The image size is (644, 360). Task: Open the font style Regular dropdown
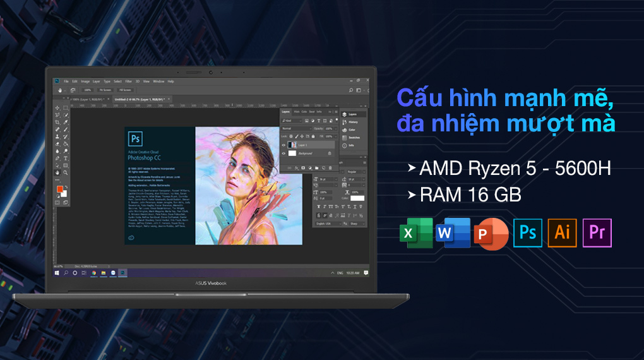(x=356, y=172)
